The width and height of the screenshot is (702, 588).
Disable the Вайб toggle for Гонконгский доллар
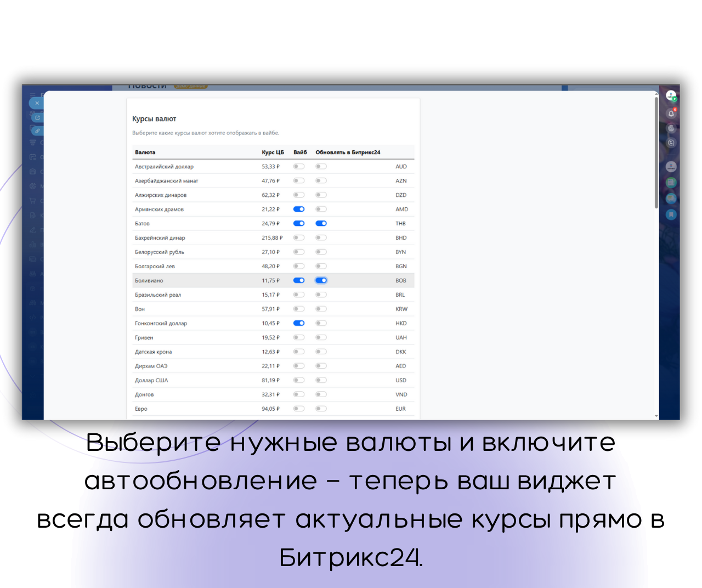(x=299, y=323)
